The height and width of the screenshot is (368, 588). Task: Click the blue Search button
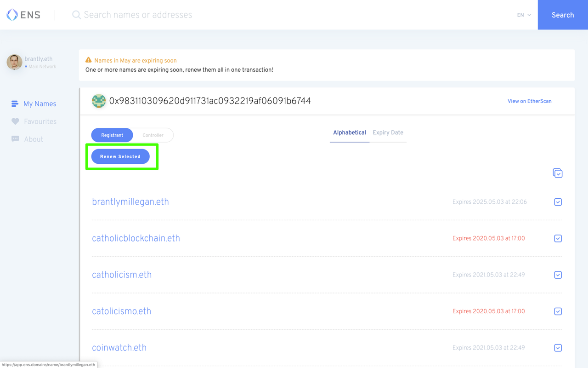[x=563, y=15]
